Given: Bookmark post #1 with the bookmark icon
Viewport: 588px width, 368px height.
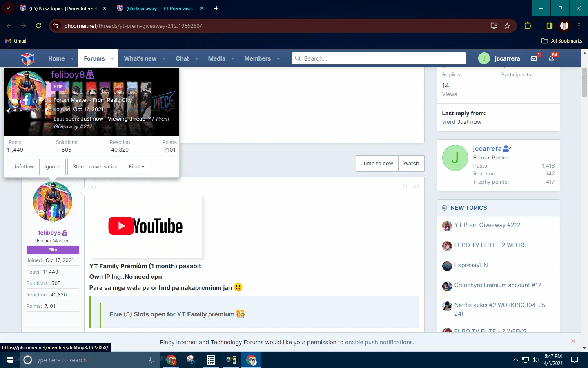Looking at the screenshot, I should [405, 186].
